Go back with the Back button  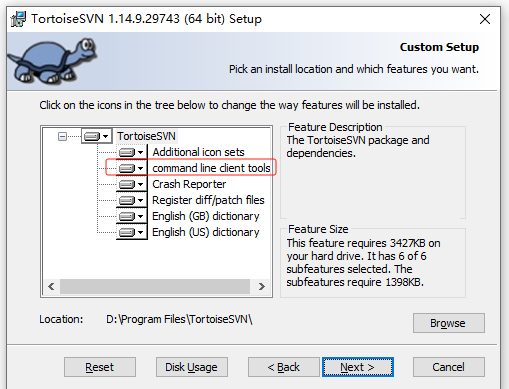tap(284, 367)
